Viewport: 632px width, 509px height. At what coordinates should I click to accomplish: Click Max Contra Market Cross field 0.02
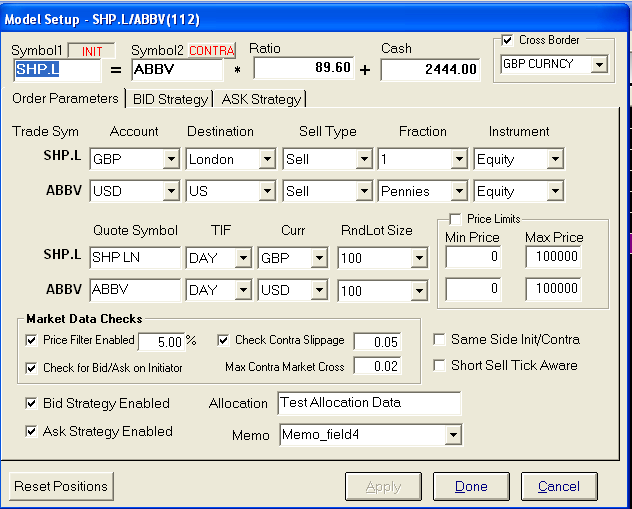point(377,366)
